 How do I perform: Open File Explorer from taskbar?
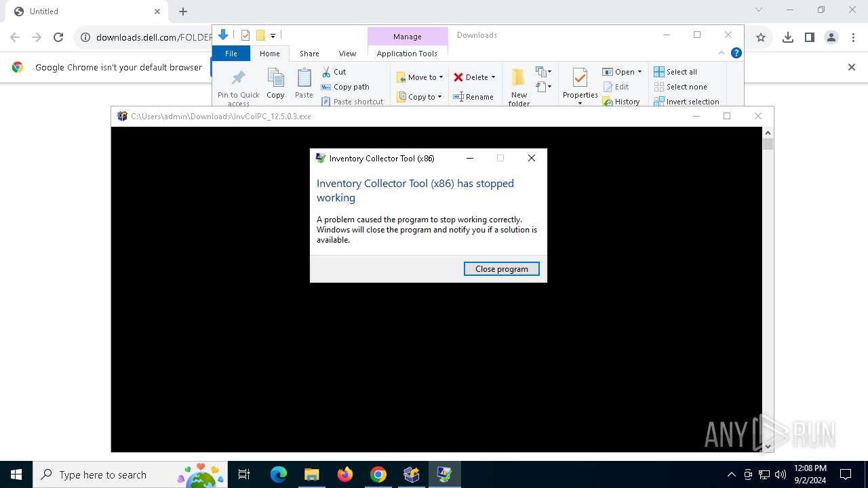pyautogui.click(x=311, y=474)
